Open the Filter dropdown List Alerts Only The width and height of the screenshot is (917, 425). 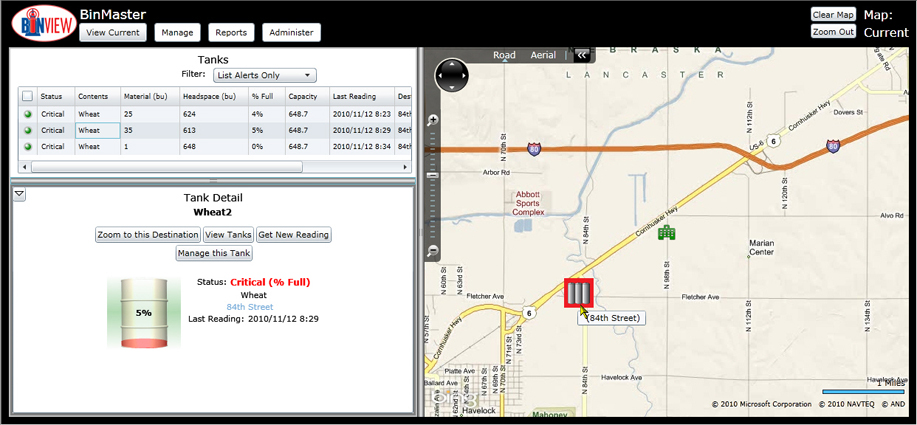(x=264, y=75)
